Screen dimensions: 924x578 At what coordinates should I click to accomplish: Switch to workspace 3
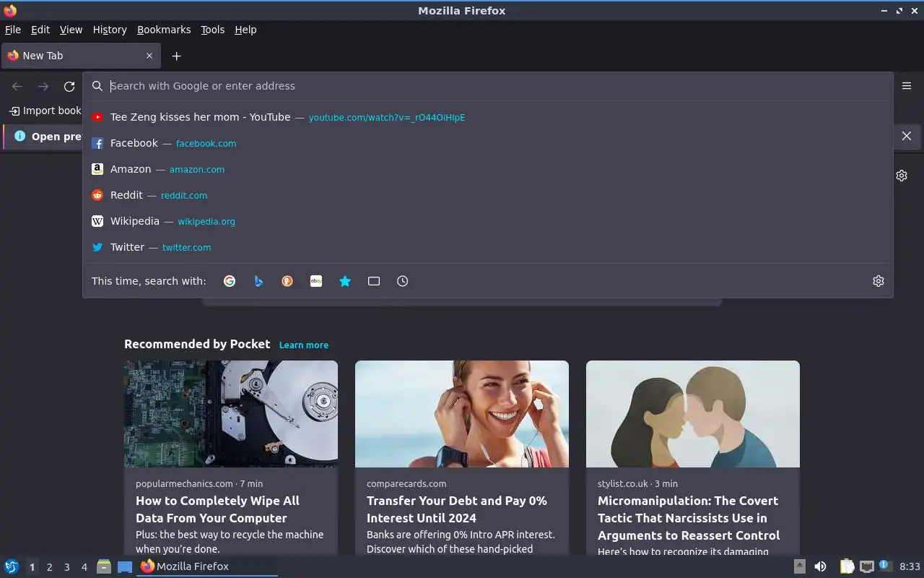pos(66,567)
